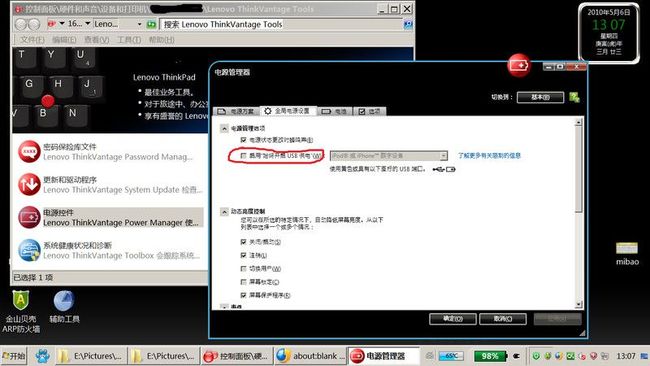This screenshot has width=650, height=366.
Task: Uncheck the 关闭/移动 brightness checkbox
Action: (x=243, y=242)
